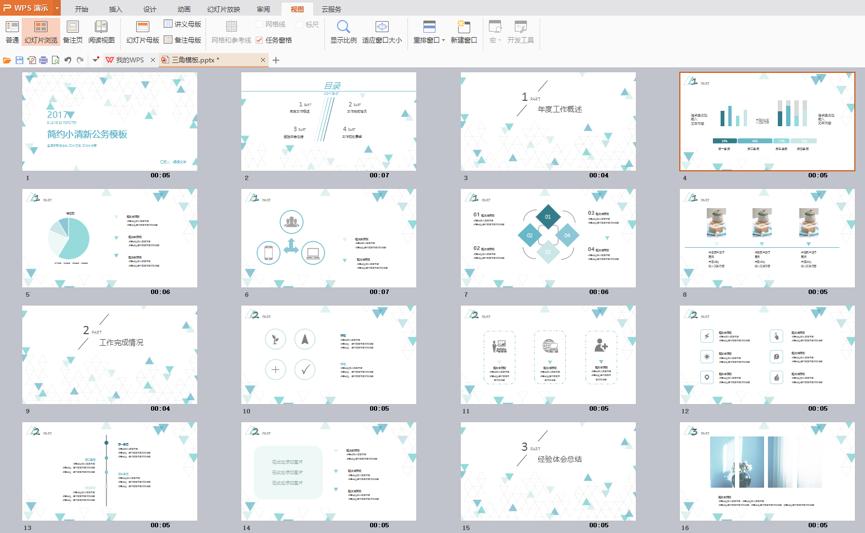Add a new document tab with plus
Screen dimensions: 865x533
(277, 60)
